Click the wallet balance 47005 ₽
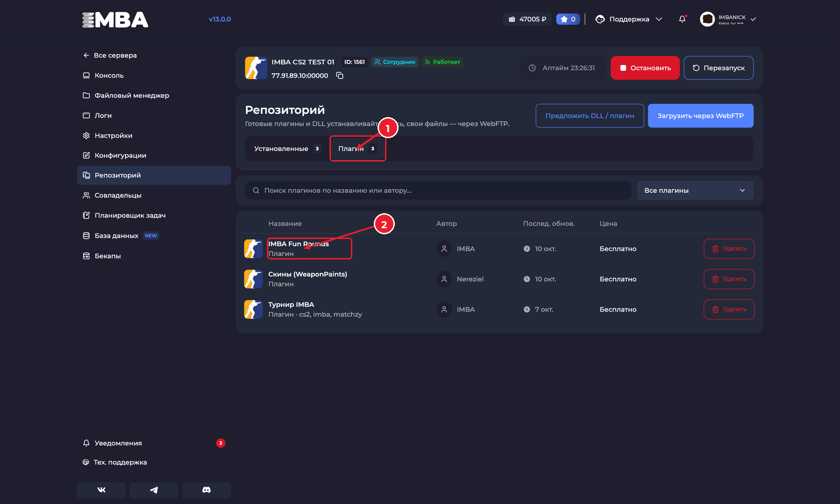840x504 pixels. click(527, 19)
